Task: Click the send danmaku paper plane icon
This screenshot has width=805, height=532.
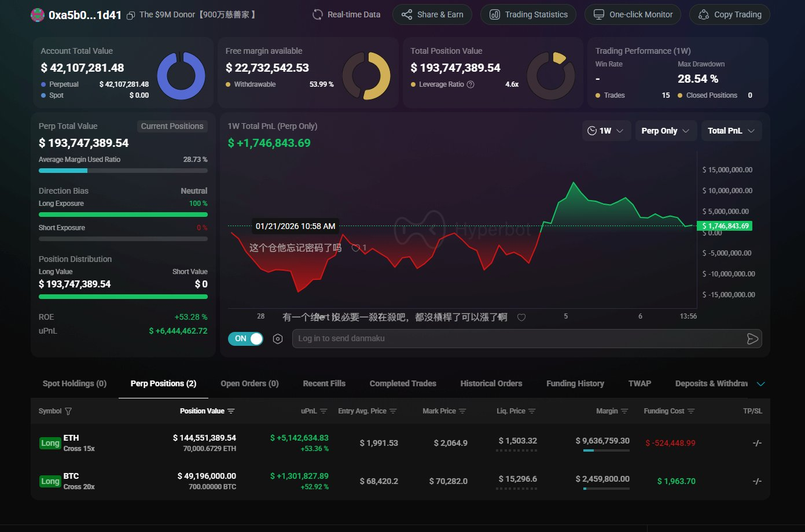Action: pos(752,339)
